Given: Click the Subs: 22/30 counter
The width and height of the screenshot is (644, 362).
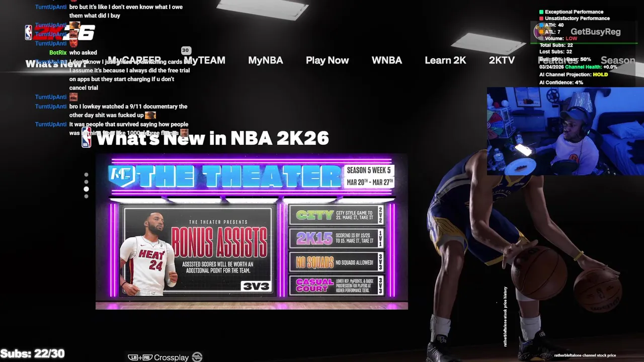Looking at the screenshot, I should click(x=32, y=353).
